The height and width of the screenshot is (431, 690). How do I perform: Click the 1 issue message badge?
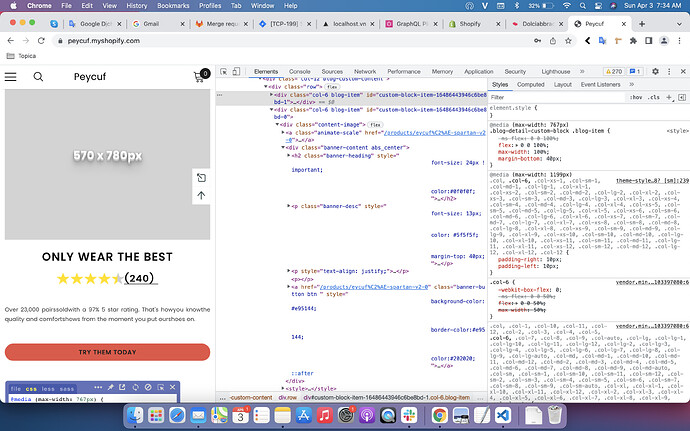point(635,71)
